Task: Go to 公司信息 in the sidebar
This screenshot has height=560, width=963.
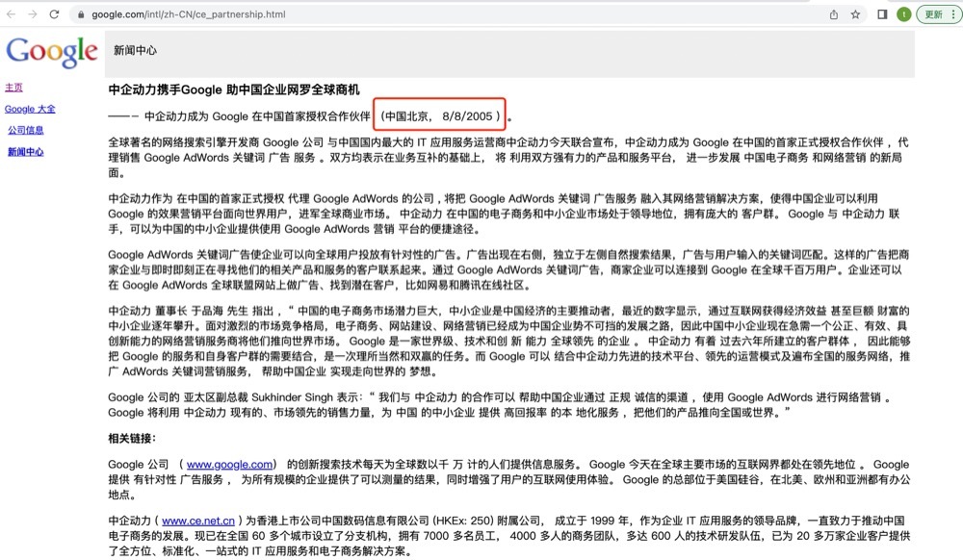Action: tap(26, 130)
